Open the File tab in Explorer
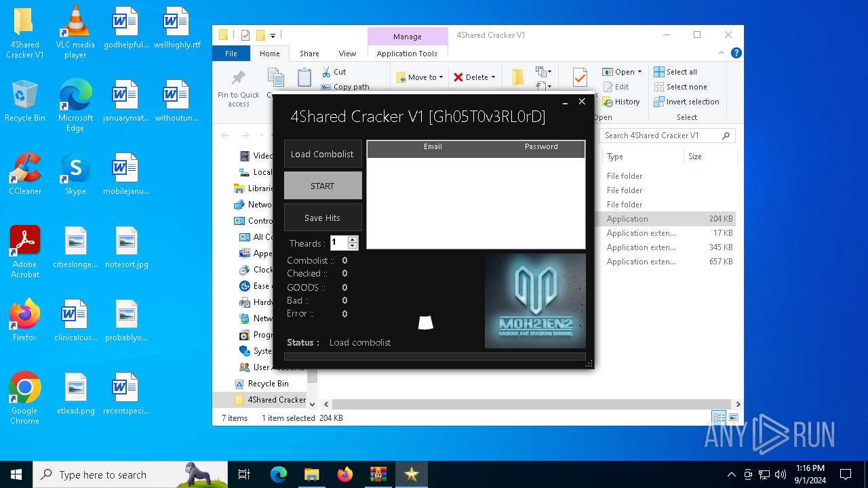This screenshot has height=488, width=868. click(231, 54)
